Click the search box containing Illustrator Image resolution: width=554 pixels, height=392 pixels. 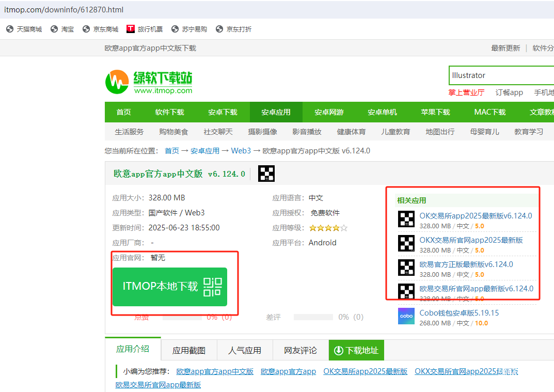coord(500,75)
